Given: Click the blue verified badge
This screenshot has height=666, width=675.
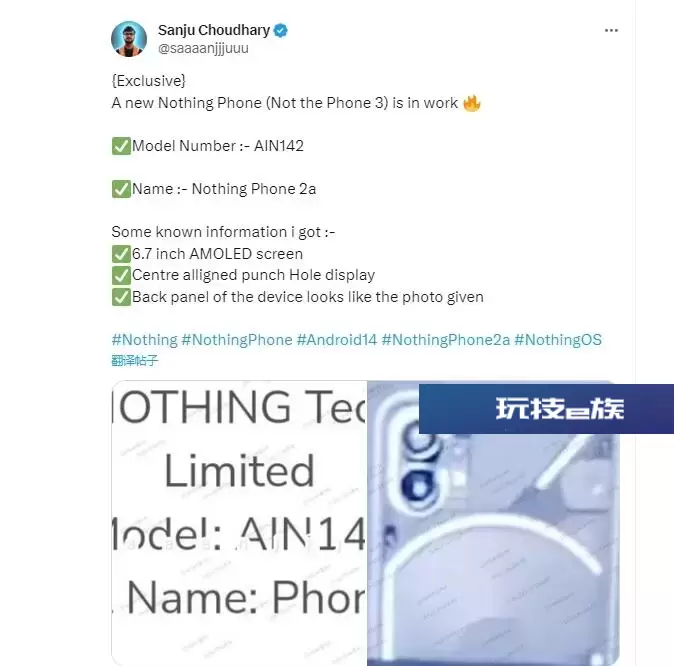Looking at the screenshot, I should (x=281, y=31).
